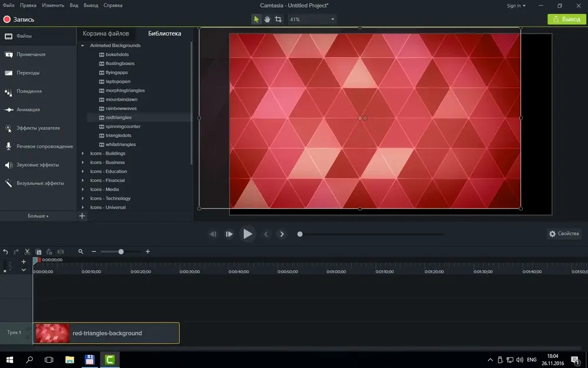Click the timeline zoom slider handle

121,251
